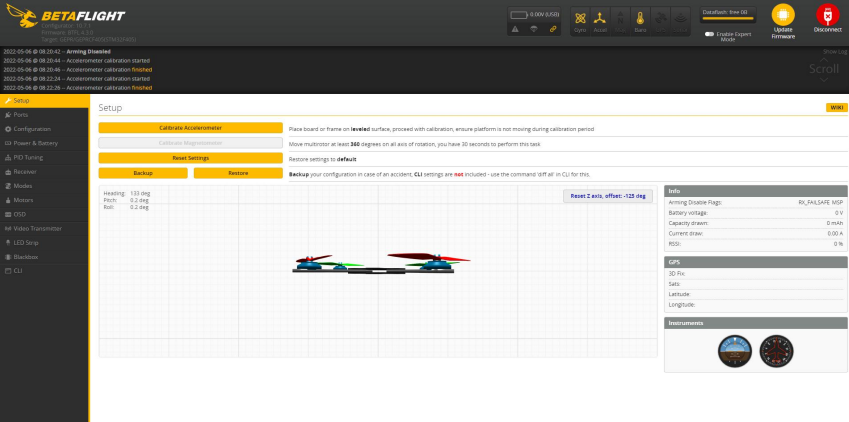849x422 pixels.
Task: Click the heading indicator instrument
Action: (776, 351)
